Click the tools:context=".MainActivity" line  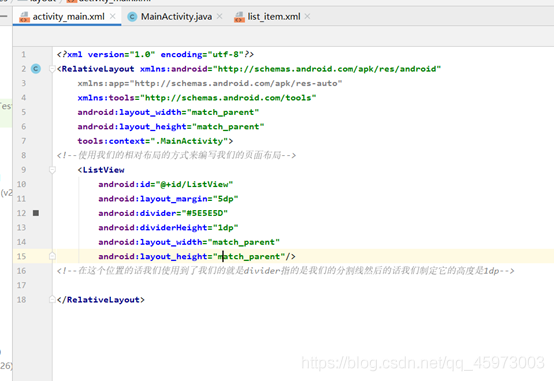[155, 141]
